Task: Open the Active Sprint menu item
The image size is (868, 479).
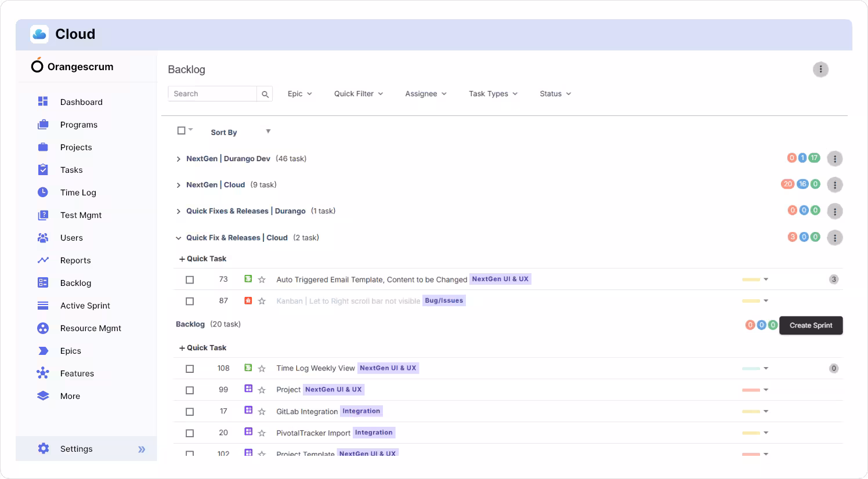Action: [85, 306]
